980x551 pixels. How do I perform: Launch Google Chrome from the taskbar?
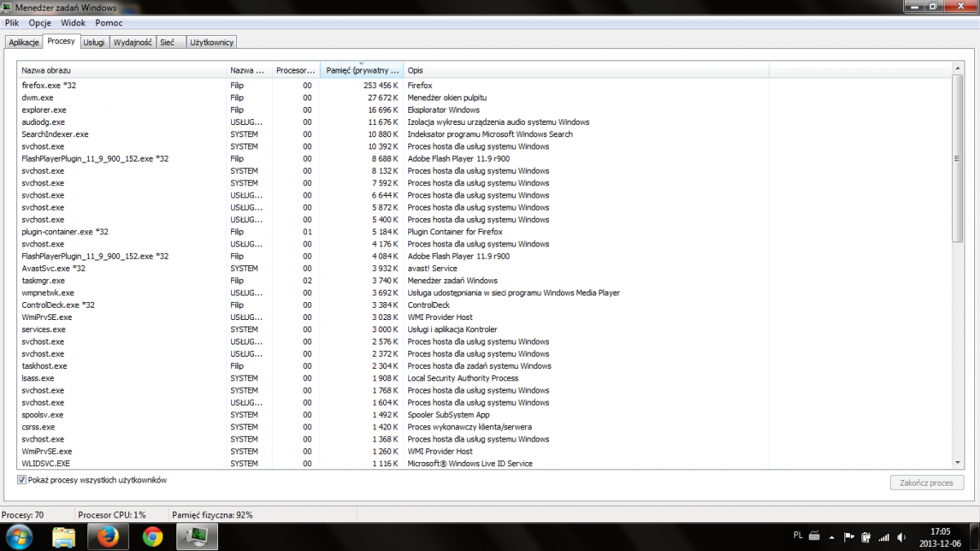tap(152, 536)
